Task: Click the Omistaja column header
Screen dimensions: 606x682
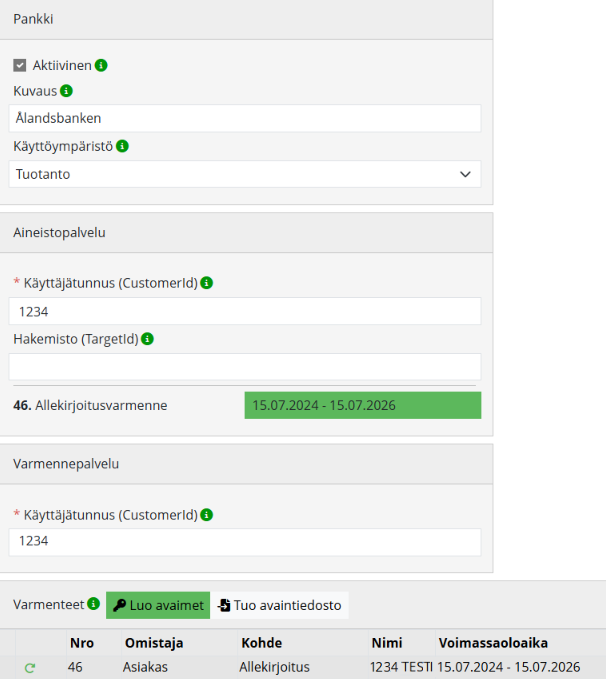Action: [153, 643]
